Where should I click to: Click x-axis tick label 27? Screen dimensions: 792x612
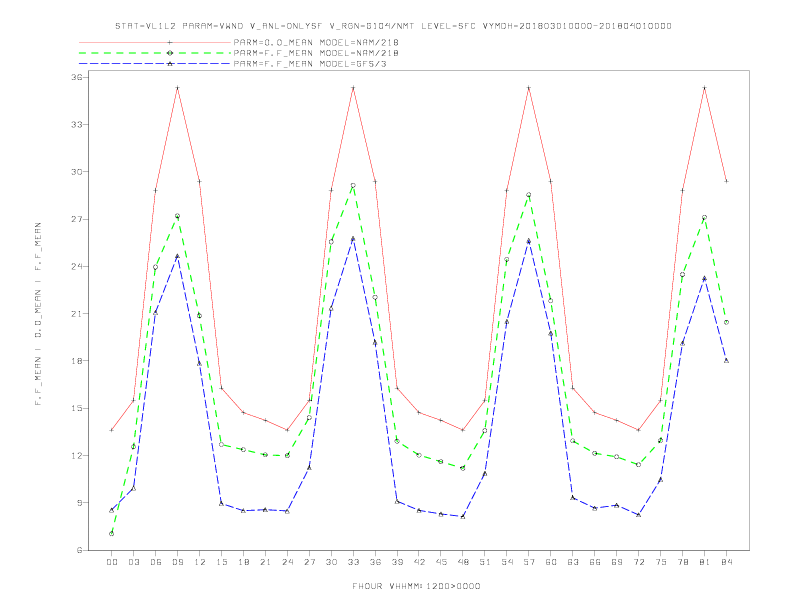(x=309, y=562)
